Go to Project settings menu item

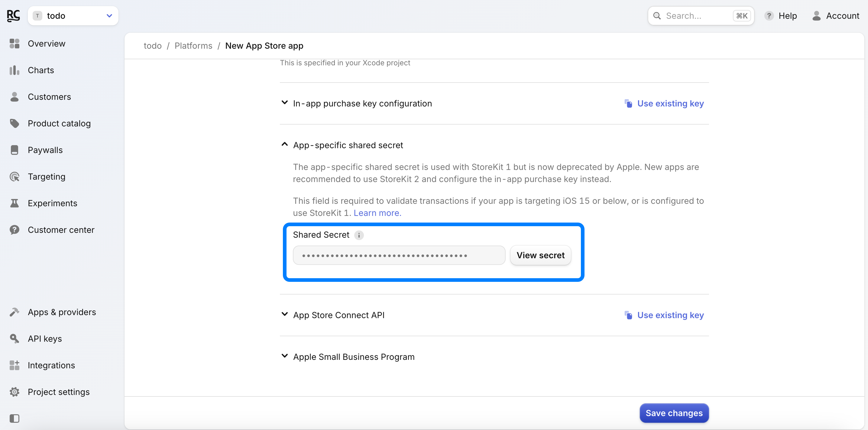coord(58,392)
